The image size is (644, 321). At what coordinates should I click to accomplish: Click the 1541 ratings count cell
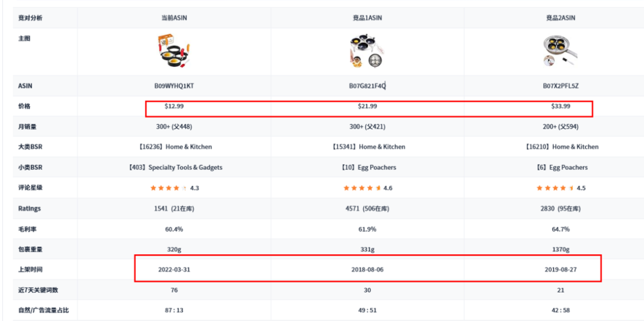tap(174, 208)
